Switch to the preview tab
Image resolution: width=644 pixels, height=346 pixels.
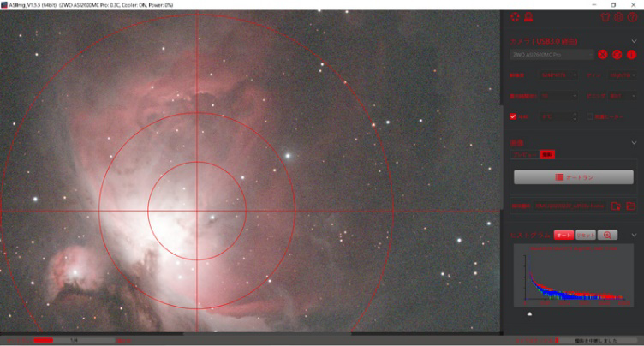525,155
